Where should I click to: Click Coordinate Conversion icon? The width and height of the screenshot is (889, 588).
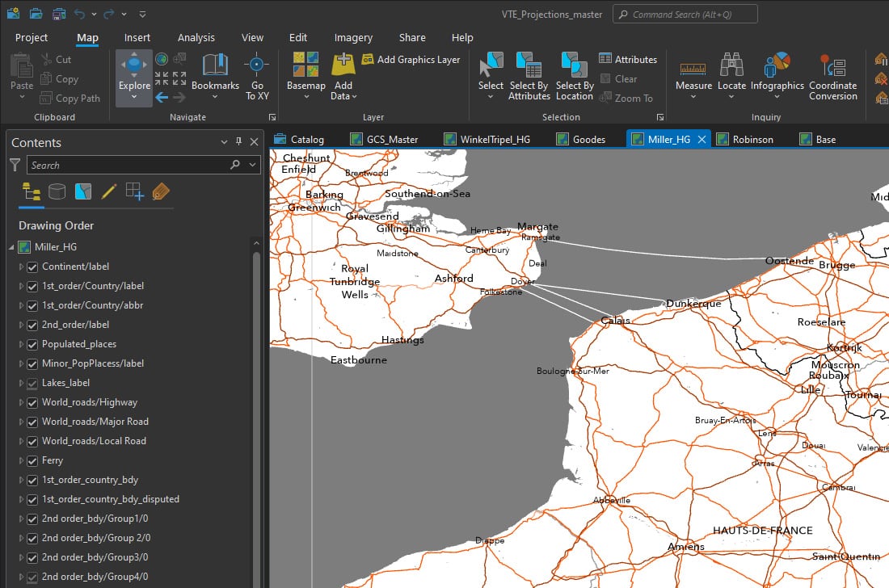coord(832,66)
